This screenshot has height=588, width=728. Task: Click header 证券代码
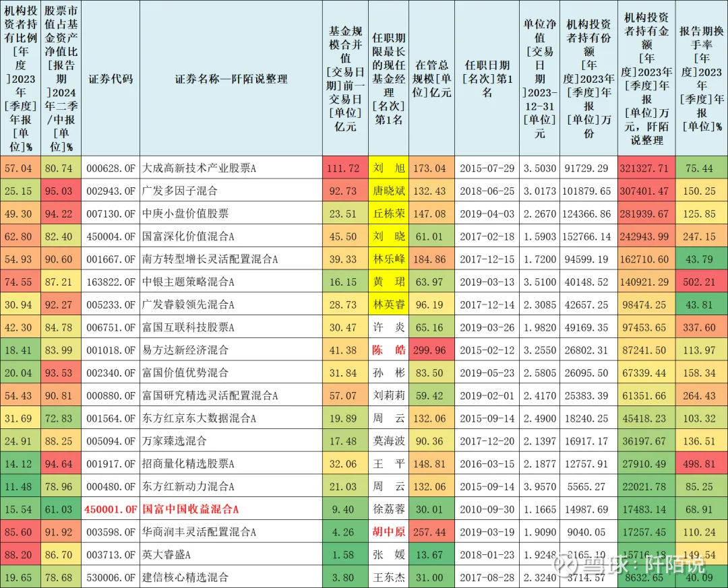click(111, 79)
